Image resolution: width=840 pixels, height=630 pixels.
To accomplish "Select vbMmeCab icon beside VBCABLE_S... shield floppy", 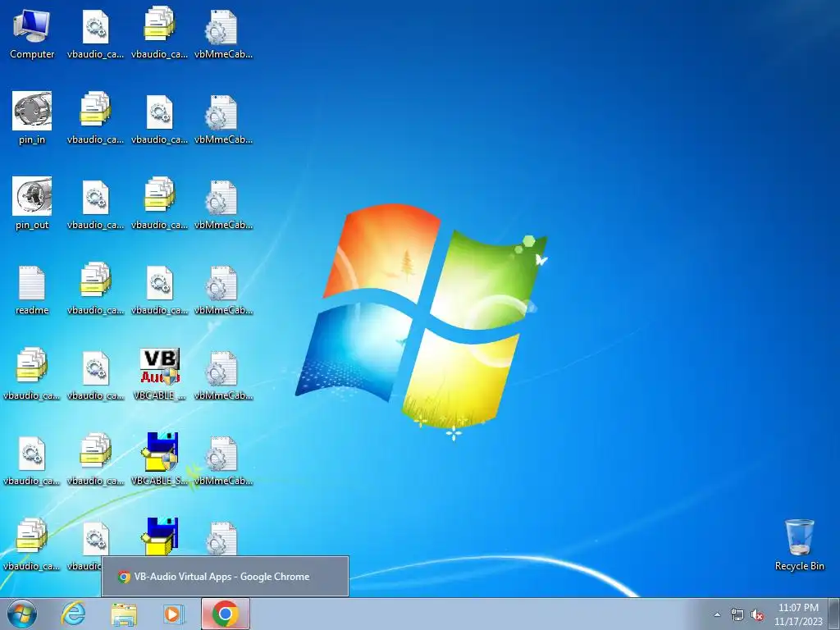I will pos(223,460).
